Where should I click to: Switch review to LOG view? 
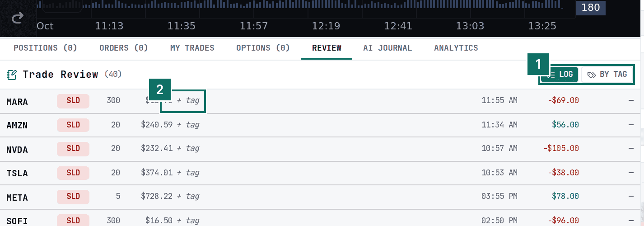pyautogui.click(x=560, y=75)
